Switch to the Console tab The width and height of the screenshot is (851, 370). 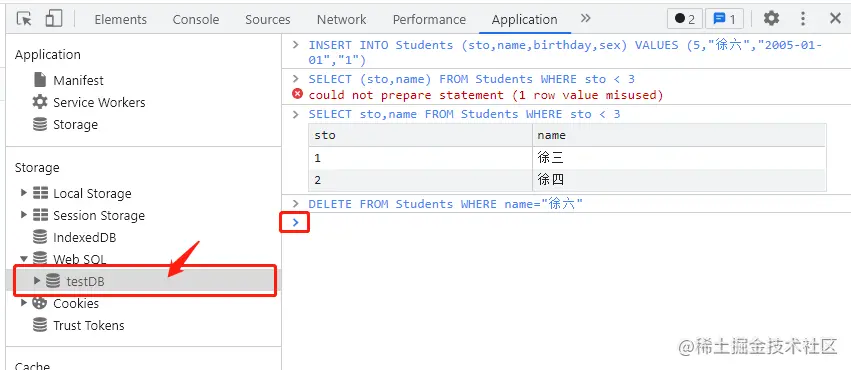(x=196, y=20)
